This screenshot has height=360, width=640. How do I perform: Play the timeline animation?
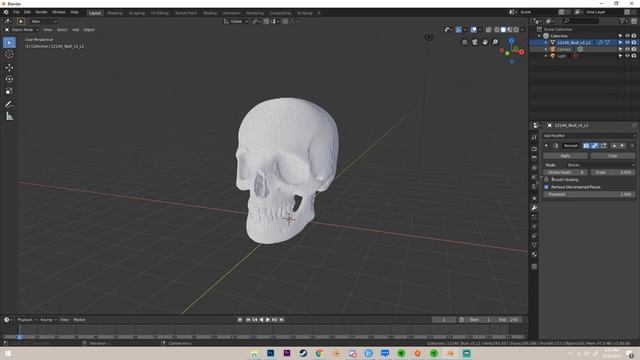(x=268, y=320)
